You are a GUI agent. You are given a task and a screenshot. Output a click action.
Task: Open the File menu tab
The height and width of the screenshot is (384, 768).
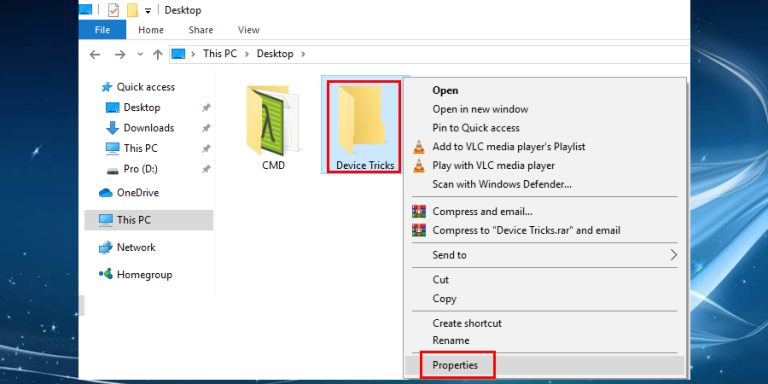(x=102, y=30)
